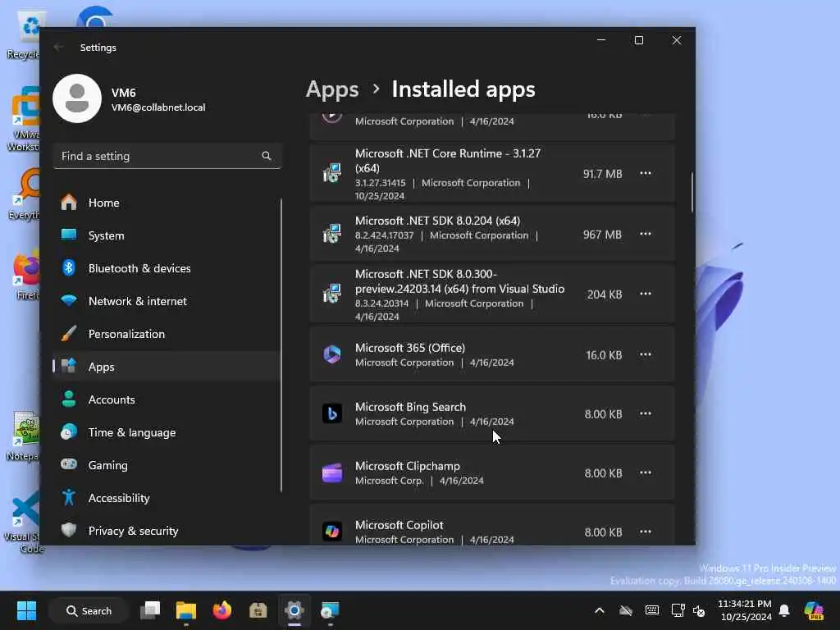Select Gaming in sidebar

[x=166, y=465]
